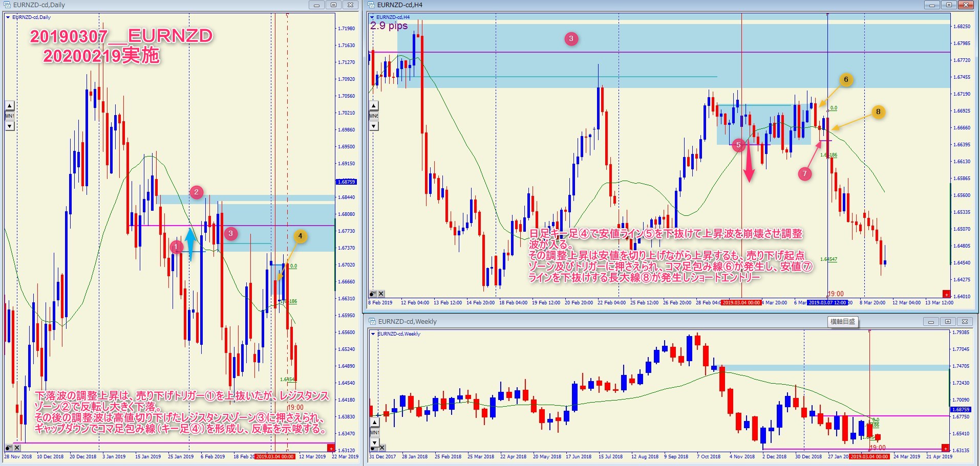This screenshot has height=466, width=980.
Task: Click the bomb icon in Weekly chart
Action: 373,448
